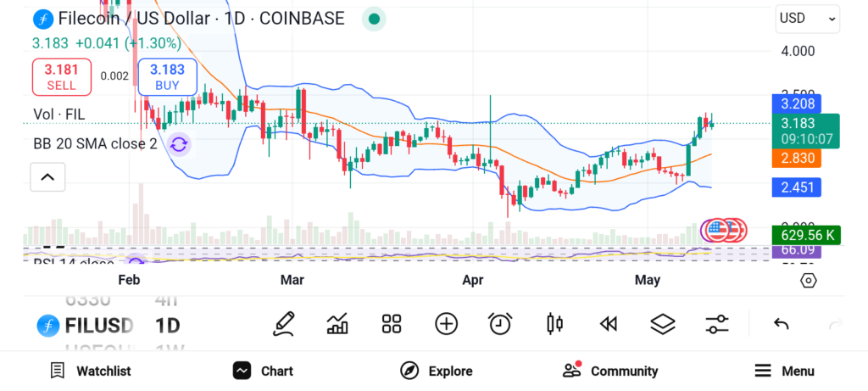
Task: Open the indicators chart icon
Action: coord(337,323)
